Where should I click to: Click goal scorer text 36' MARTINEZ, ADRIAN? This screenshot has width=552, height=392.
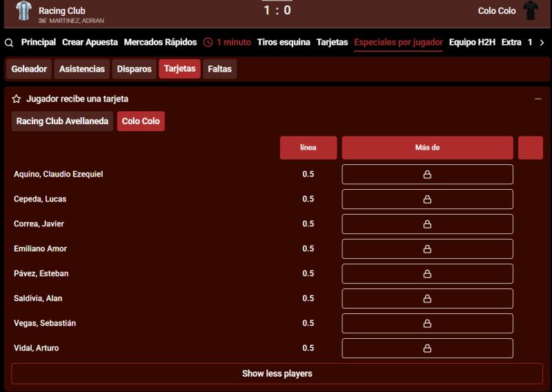(x=71, y=21)
